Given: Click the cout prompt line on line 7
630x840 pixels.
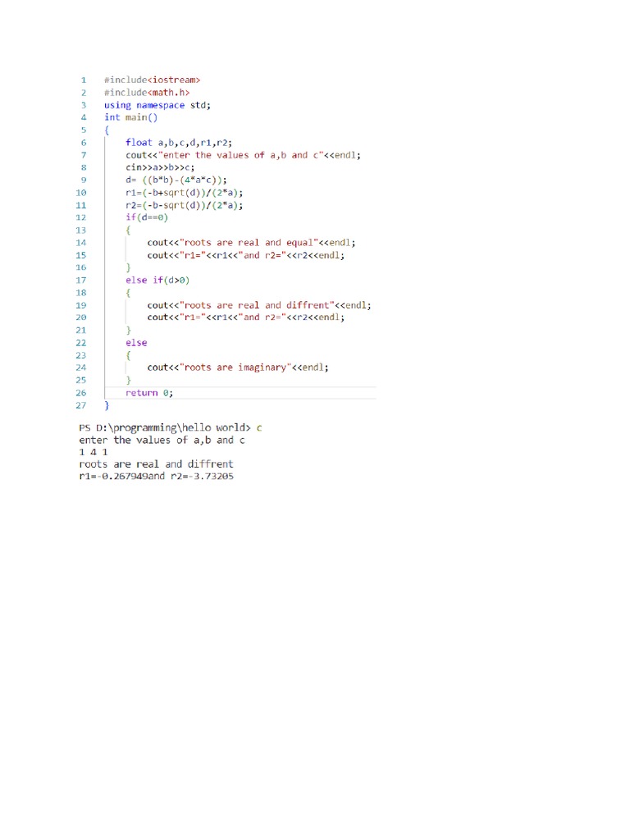Looking at the screenshot, I should click(x=243, y=155).
